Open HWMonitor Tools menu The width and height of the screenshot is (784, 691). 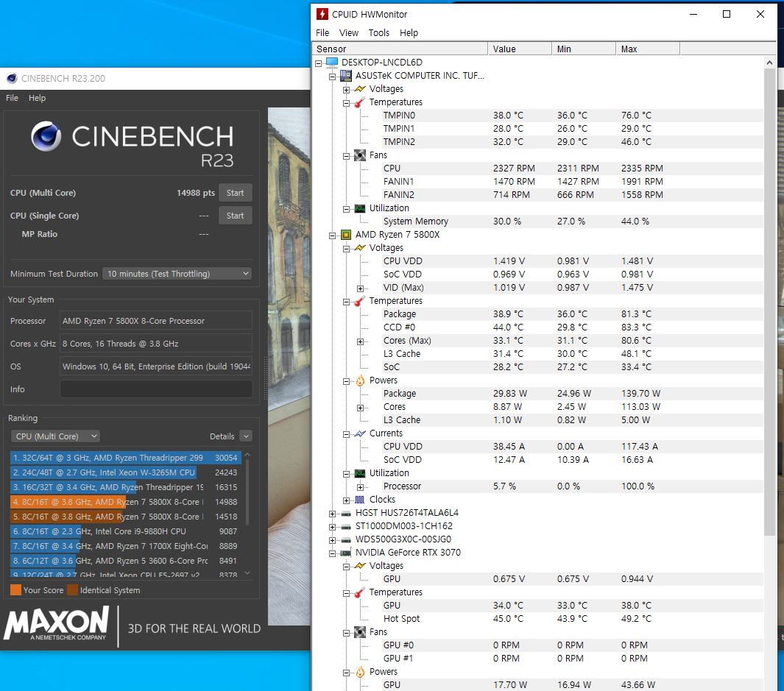tap(378, 32)
